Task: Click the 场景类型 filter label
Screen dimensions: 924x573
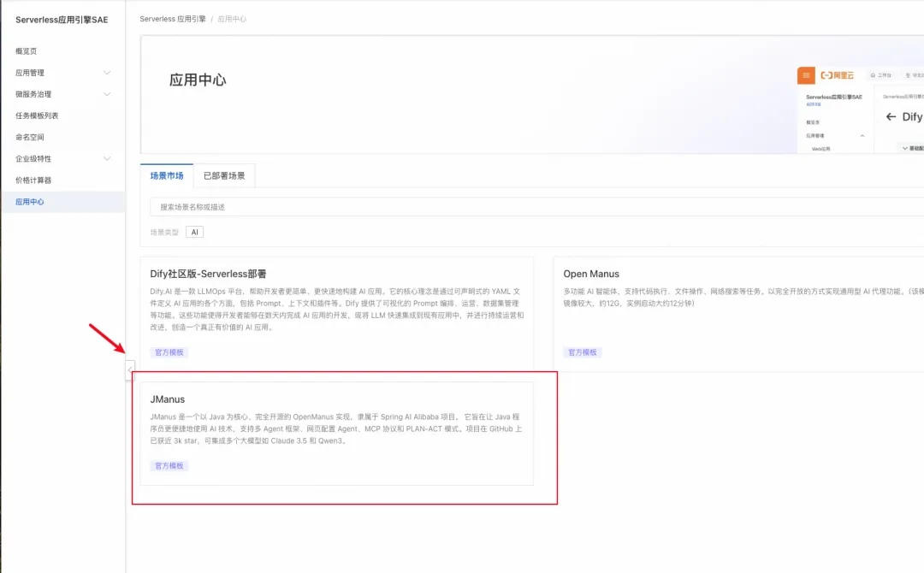Action: [163, 233]
